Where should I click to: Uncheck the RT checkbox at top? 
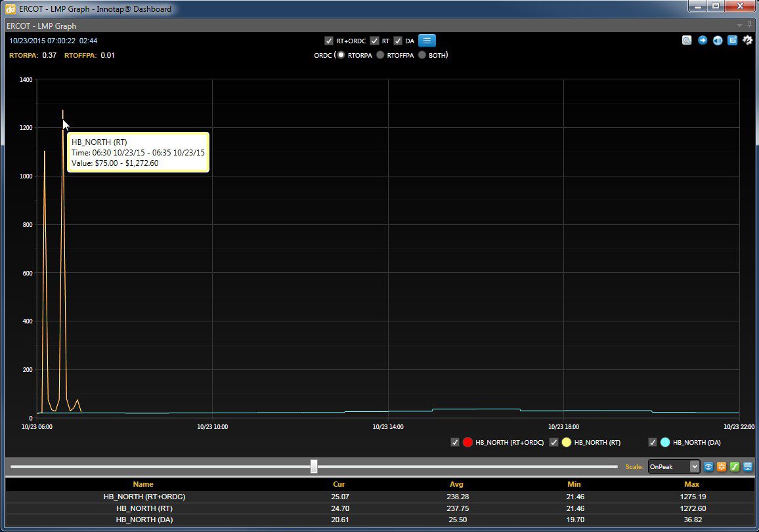(374, 41)
